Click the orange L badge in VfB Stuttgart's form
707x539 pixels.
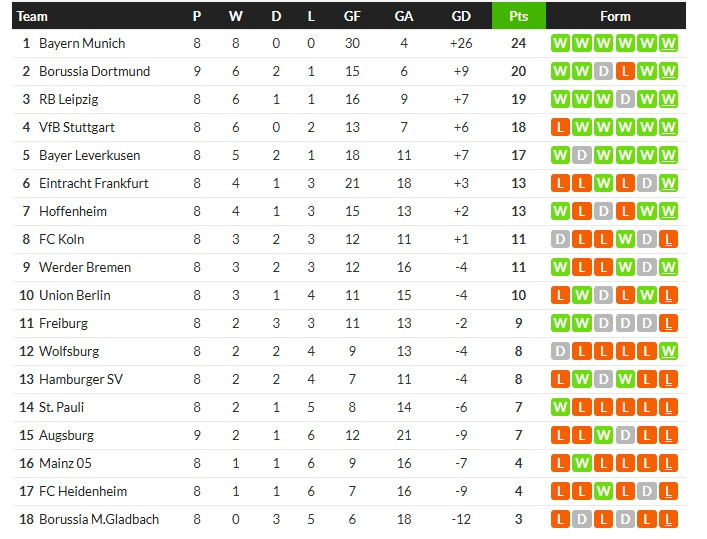click(559, 127)
